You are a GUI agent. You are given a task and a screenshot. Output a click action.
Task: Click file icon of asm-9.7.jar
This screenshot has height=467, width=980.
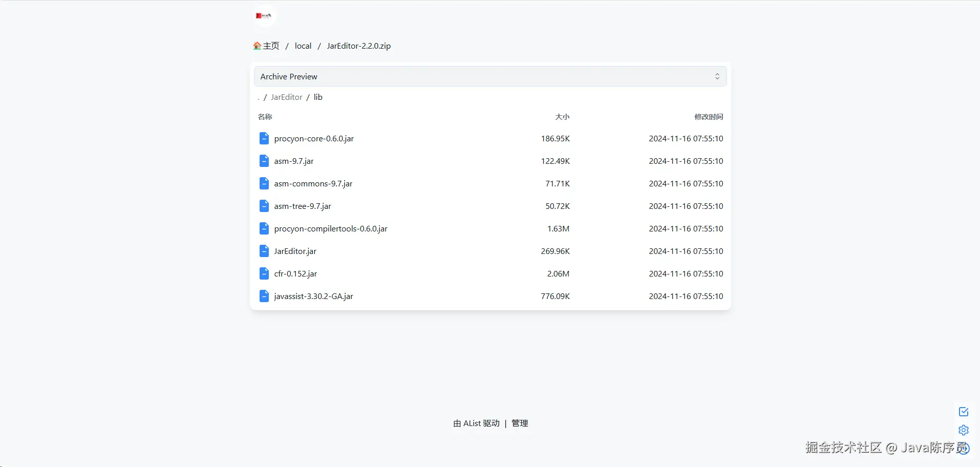(264, 161)
